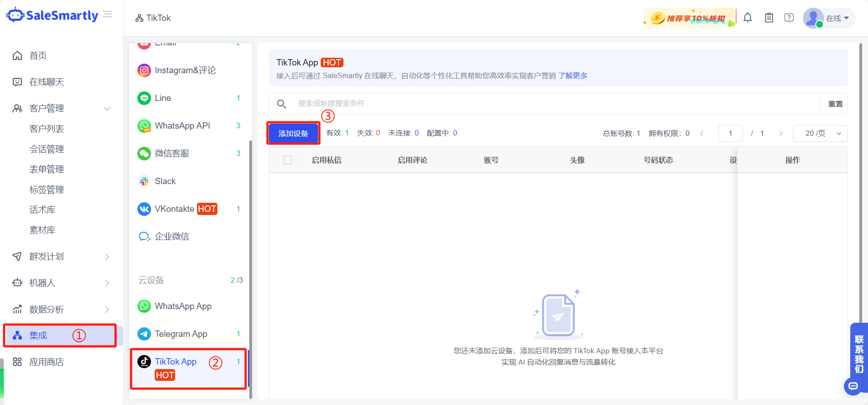This screenshot has height=405, width=868.
Task: Open the clipboard task list icon
Action: [769, 18]
